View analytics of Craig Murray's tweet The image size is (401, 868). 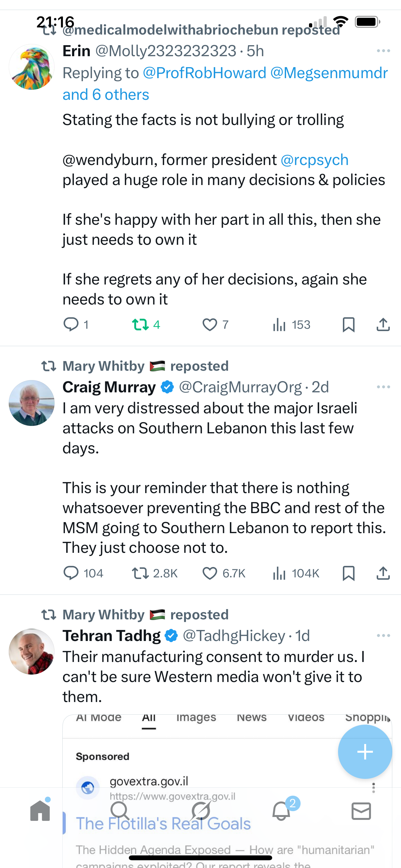(x=279, y=573)
